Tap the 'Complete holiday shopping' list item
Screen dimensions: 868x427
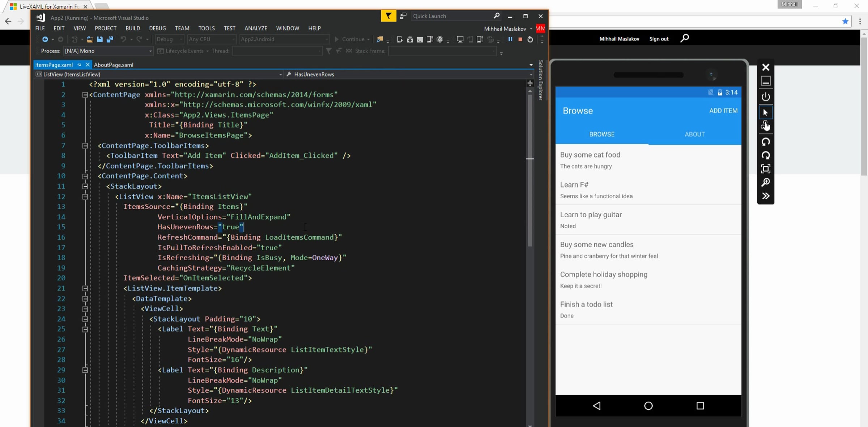[648, 280]
